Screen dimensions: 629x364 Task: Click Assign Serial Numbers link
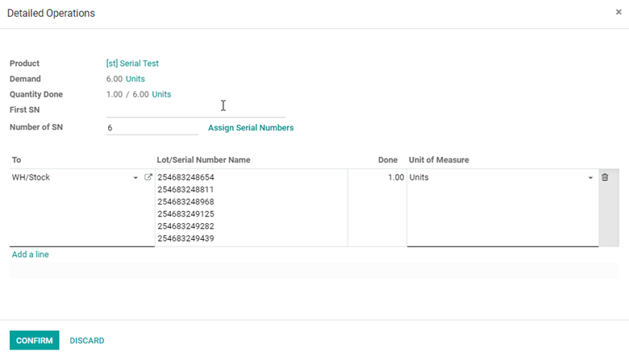tap(251, 128)
